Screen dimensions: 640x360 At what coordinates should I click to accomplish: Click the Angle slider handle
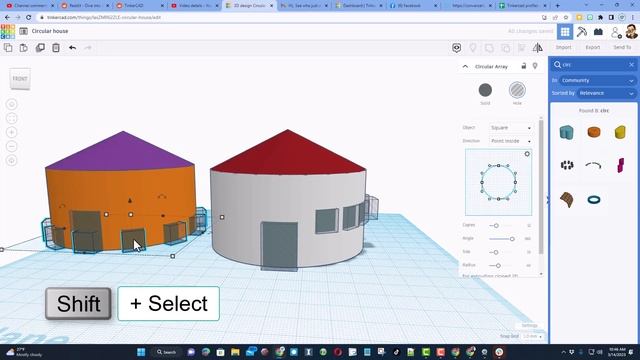click(x=512, y=239)
